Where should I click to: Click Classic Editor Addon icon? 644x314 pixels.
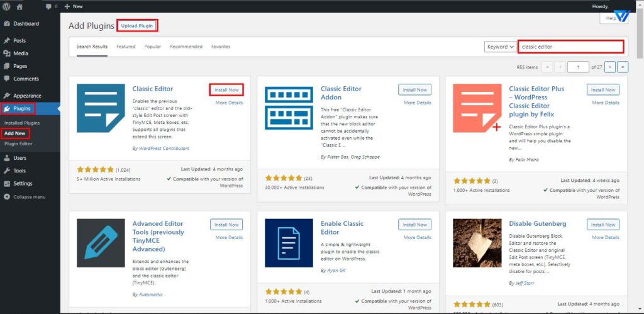point(289,108)
